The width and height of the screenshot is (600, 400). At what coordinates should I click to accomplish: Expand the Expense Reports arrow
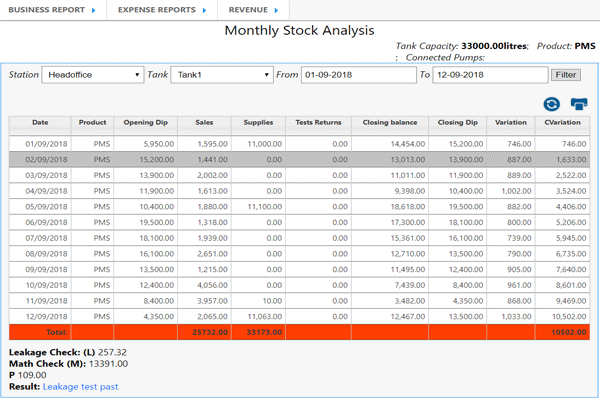(x=204, y=10)
